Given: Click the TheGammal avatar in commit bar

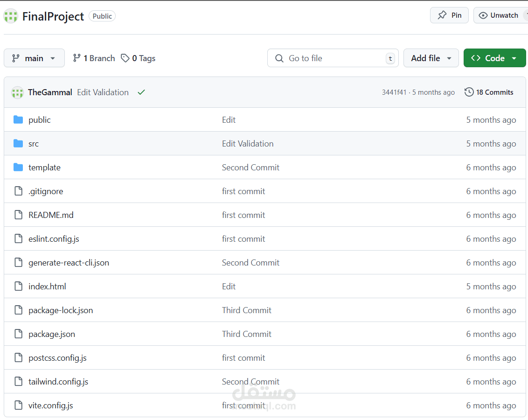Looking at the screenshot, I should (x=17, y=92).
